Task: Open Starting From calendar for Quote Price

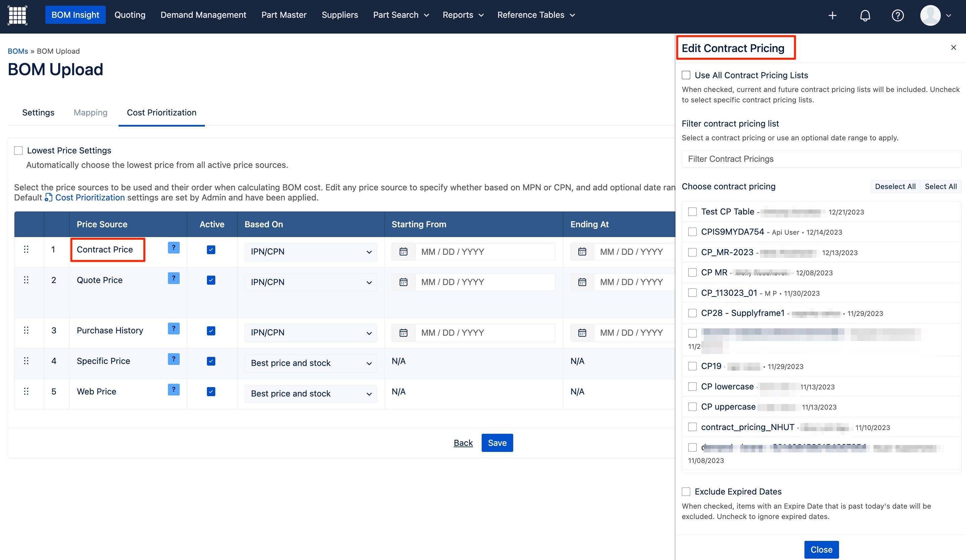Action: [x=403, y=282]
